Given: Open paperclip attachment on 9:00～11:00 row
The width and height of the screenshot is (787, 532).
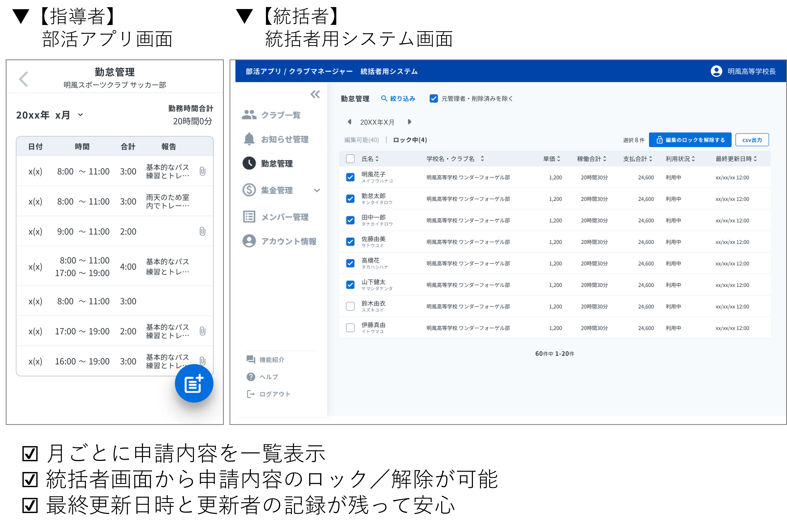Looking at the screenshot, I should click(x=202, y=231).
